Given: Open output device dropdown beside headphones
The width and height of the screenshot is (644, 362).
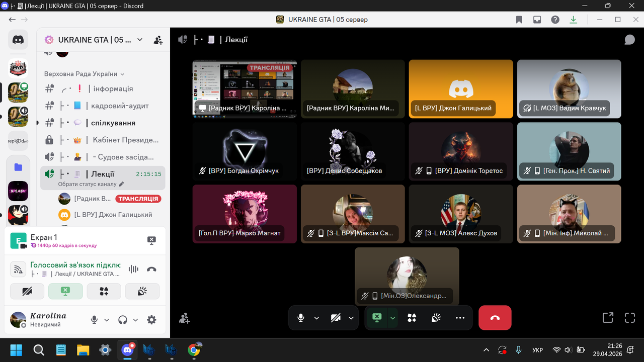Looking at the screenshot, I should tap(135, 320).
